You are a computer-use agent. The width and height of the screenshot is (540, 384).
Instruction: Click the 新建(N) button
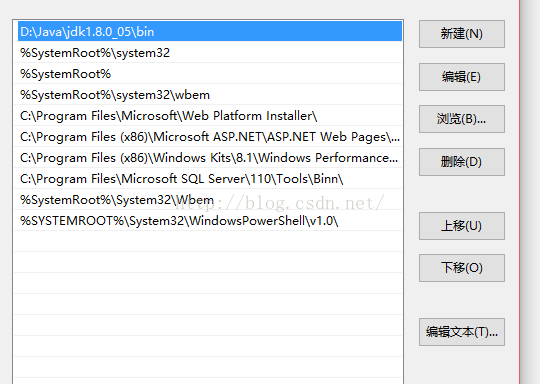click(461, 34)
